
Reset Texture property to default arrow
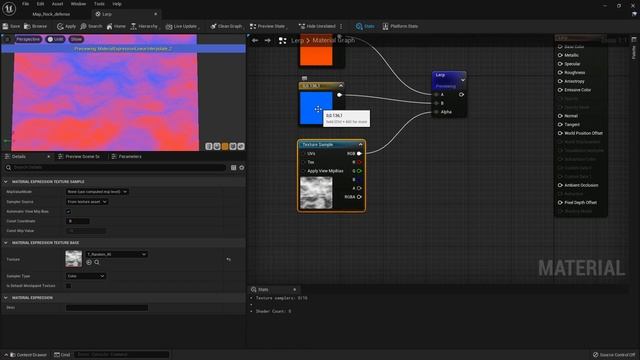click(229, 259)
